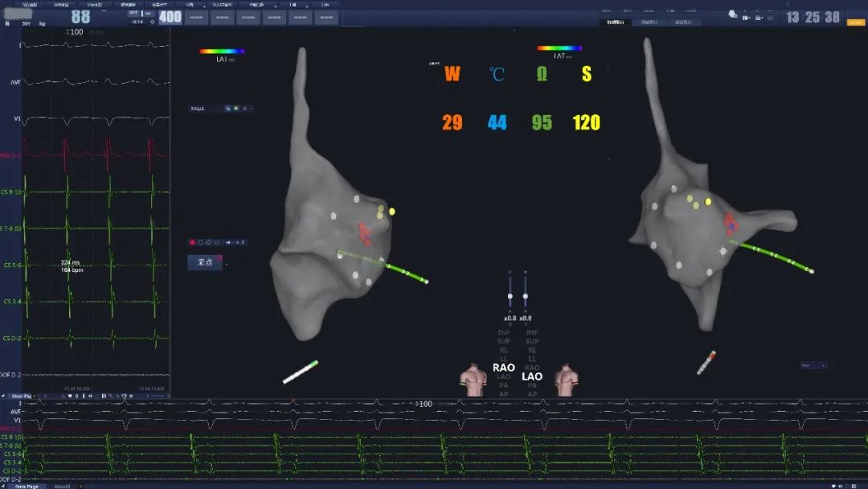The image size is (868, 489).
Task: Click the right torso orientation icon
Action: point(567,379)
